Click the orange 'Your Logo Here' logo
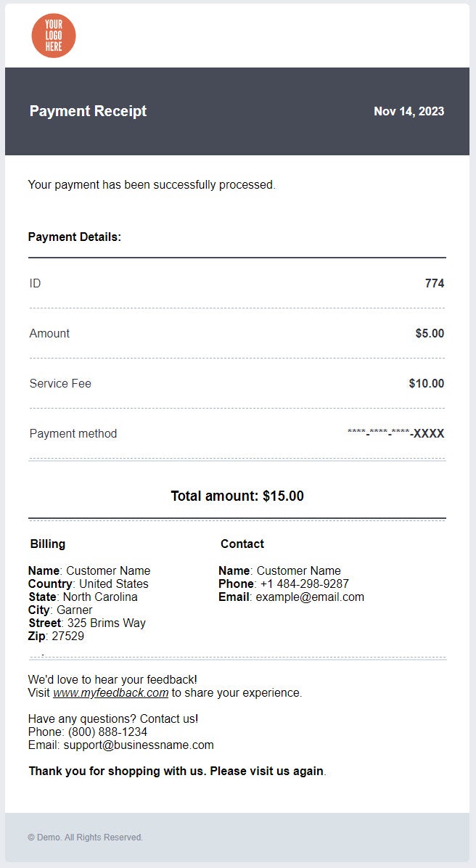The width and height of the screenshot is (476, 868). click(x=54, y=36)
